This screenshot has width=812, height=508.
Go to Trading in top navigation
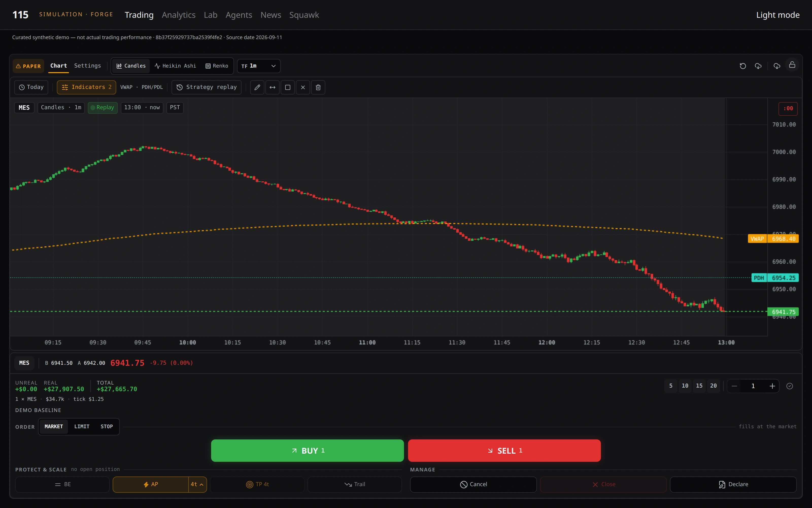click(139, 15)
